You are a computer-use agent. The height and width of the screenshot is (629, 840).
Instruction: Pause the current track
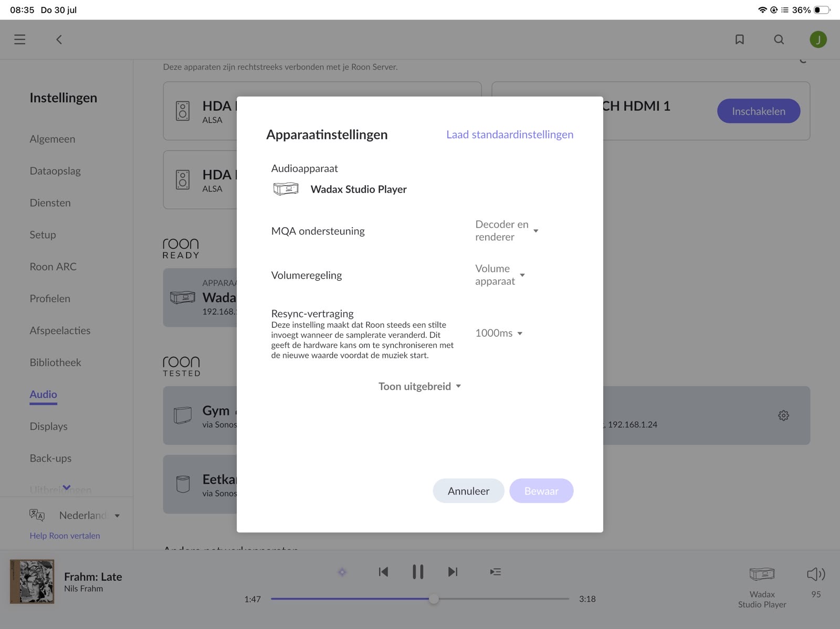click(418, 572)
